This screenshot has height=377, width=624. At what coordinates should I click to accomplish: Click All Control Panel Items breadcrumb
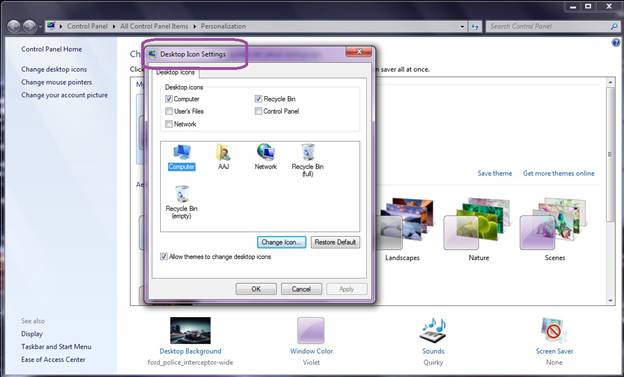pos(154,26)
